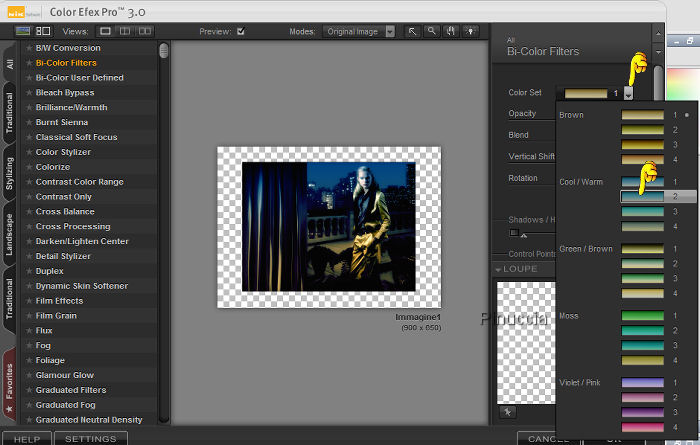Activate the zoom magnifier tool
The image size is (700, 445).
(431, 32)
